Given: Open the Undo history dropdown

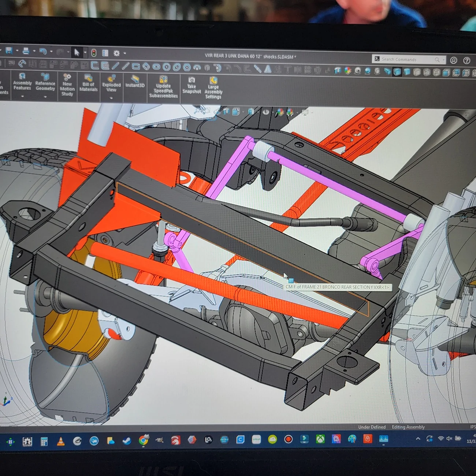Looking at the screenshot, I should 51,52.
